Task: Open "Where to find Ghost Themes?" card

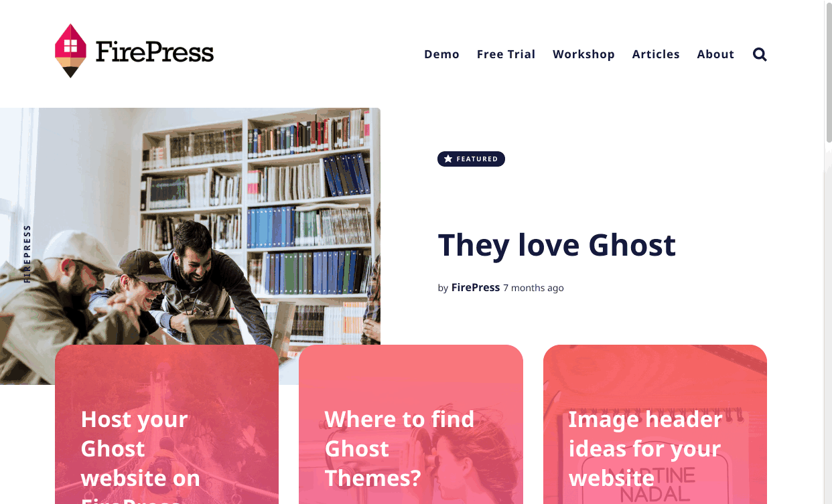Action: click(411, 424)
